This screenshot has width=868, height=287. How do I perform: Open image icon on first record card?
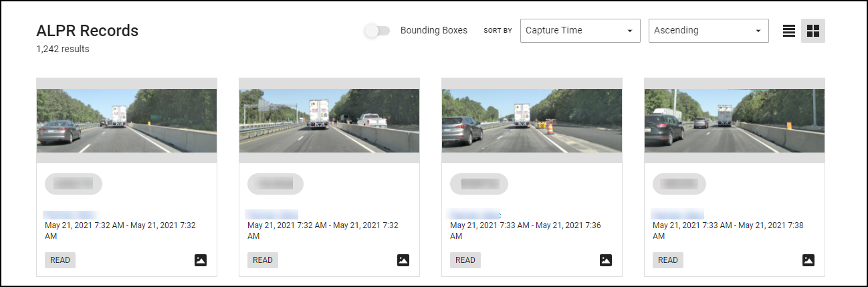point(201,260)
